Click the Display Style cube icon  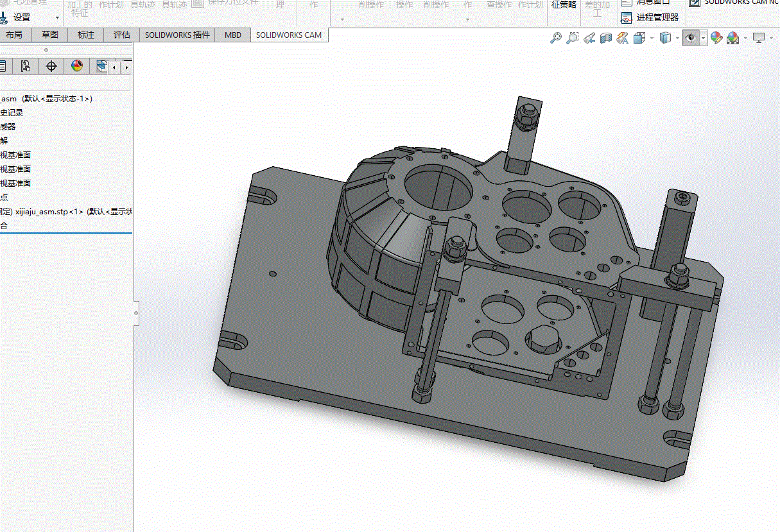point(665,39)
